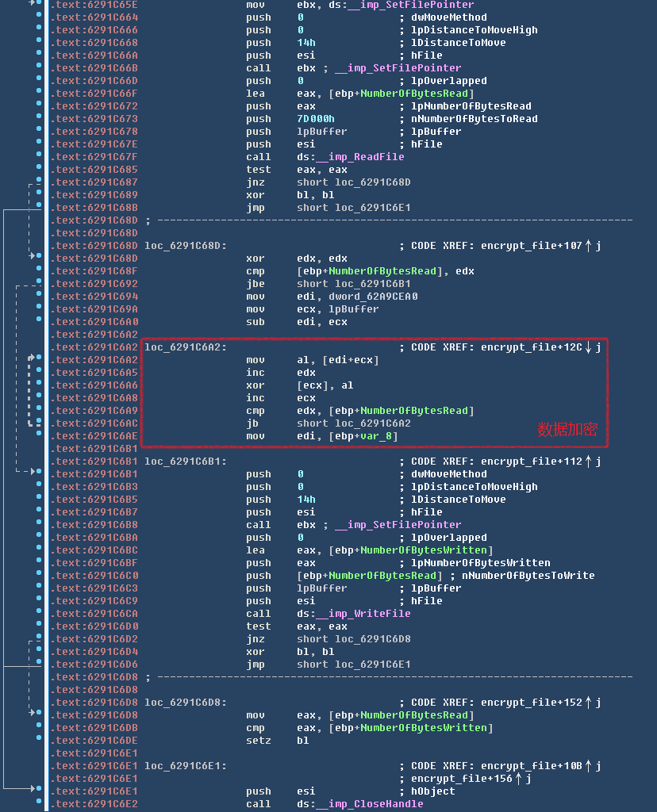Image resolution: width=657 pixels, height=812 pixels.
Task: Set breakpoint dot on push 7D000h line
Action: click(39, 118)
